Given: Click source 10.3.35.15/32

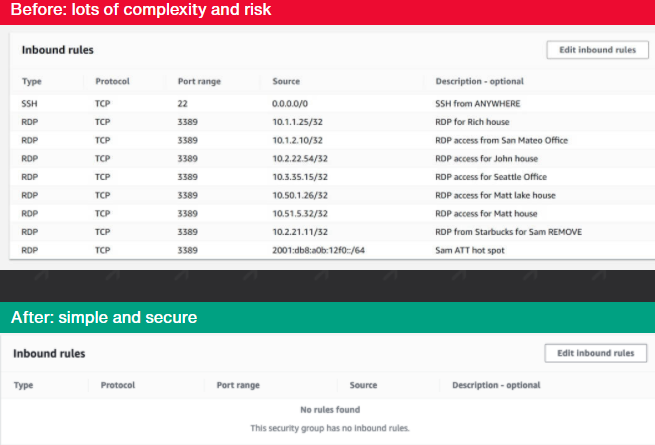Looking at the screenshot, I should 300,177.
